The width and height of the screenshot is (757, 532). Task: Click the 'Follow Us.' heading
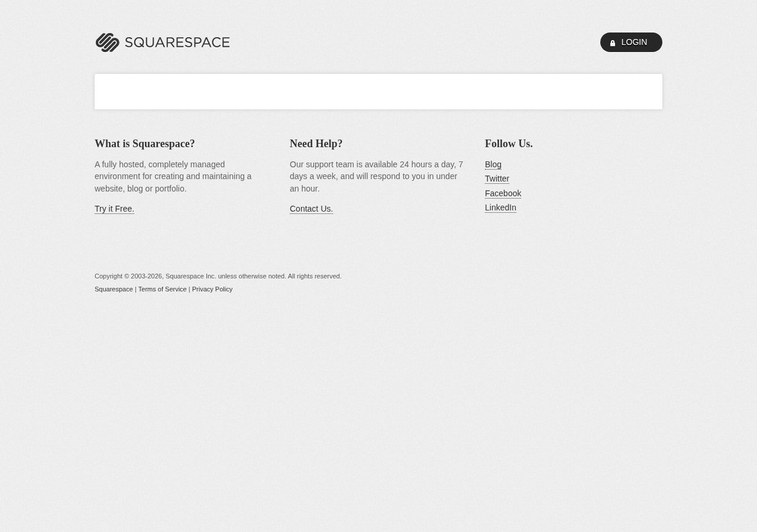pos(509,144)
